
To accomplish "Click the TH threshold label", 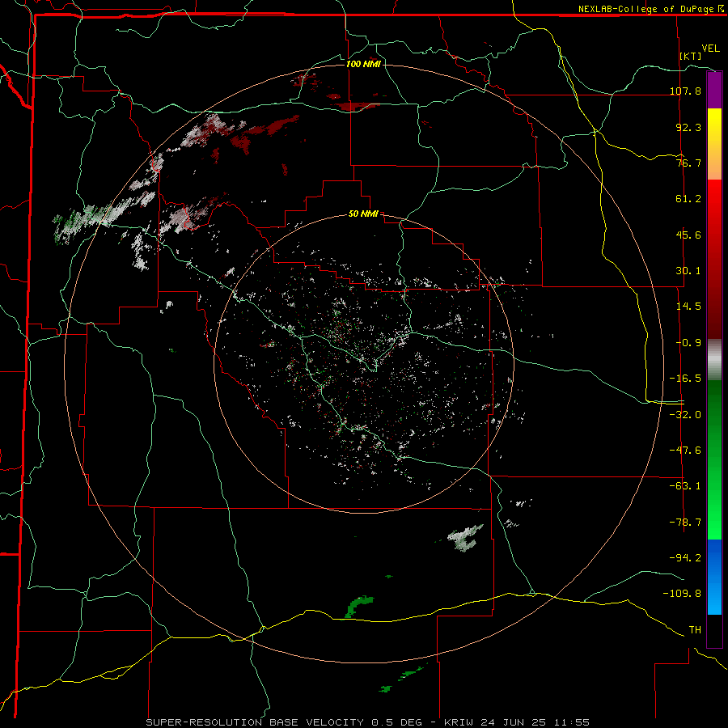I will tap(695, 630).
